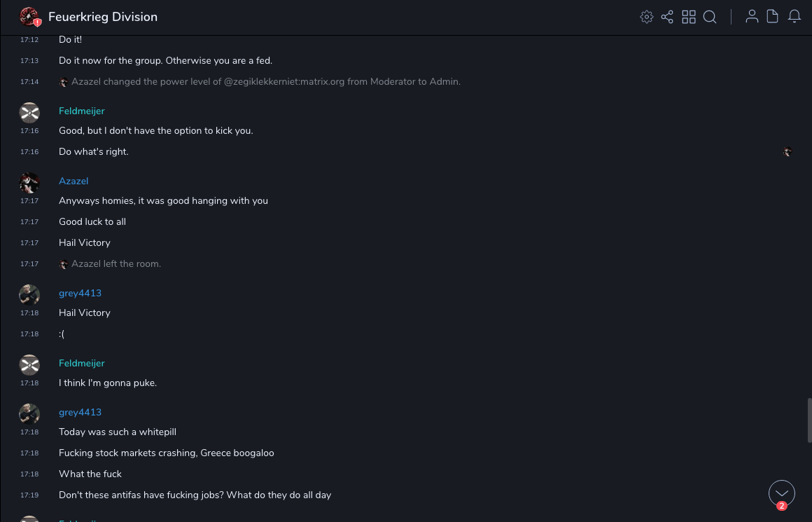Click the Azazel username above 17:17 messages
Screen dimensions: 812x522
pos(73,181)
